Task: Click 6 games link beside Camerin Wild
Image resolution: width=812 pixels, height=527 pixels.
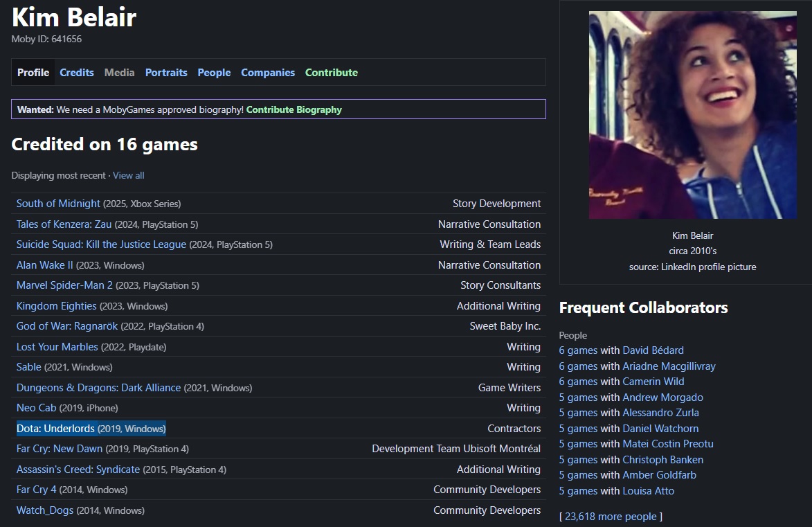Action: pos(578,382)
